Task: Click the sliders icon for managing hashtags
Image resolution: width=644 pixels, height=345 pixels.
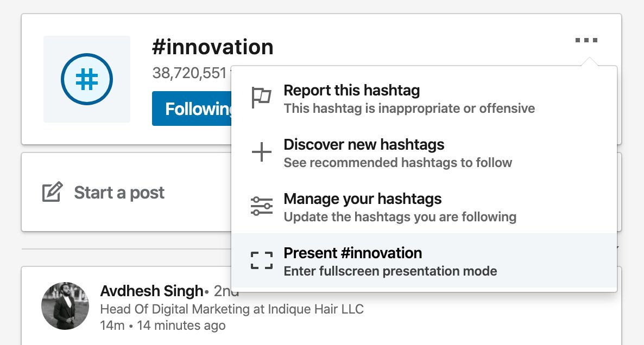Action: click(261, 206)
